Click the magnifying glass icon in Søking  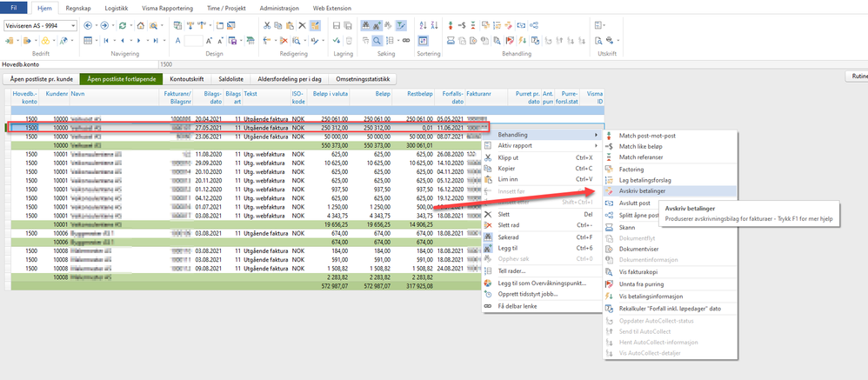(377, 40)
